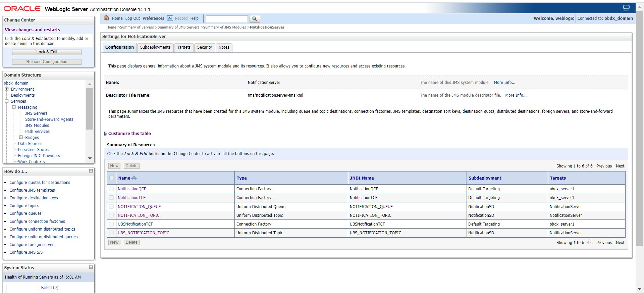The height and width of the screenshot is (293, 644).
Task: Switch to the Security tab
Action: 205,47
